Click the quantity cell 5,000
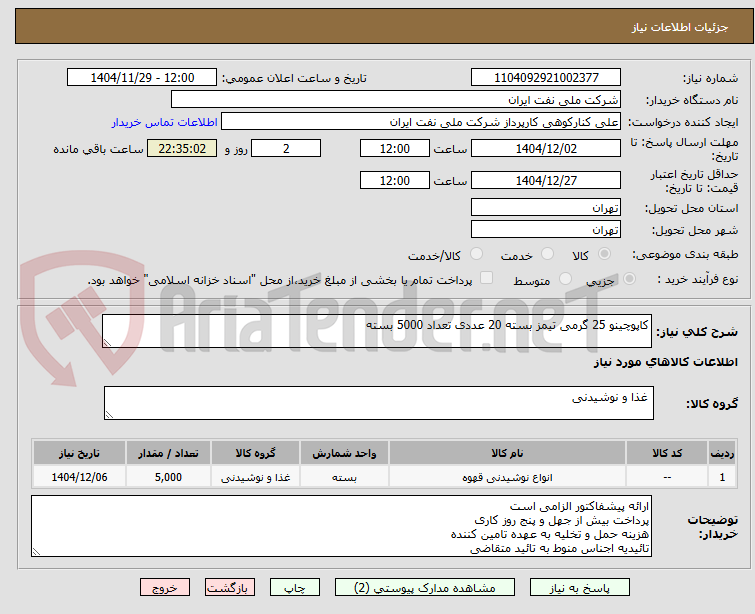This screenshot has height=614, width=755. [169, 477]
